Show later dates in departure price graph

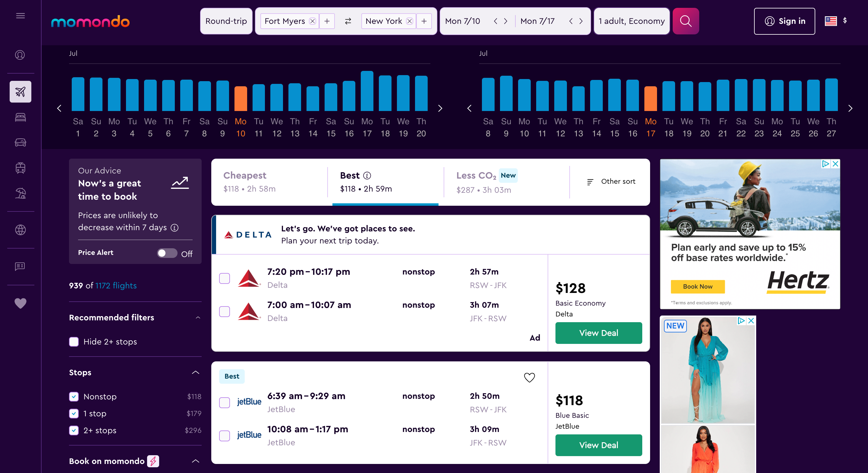point(440,108)
